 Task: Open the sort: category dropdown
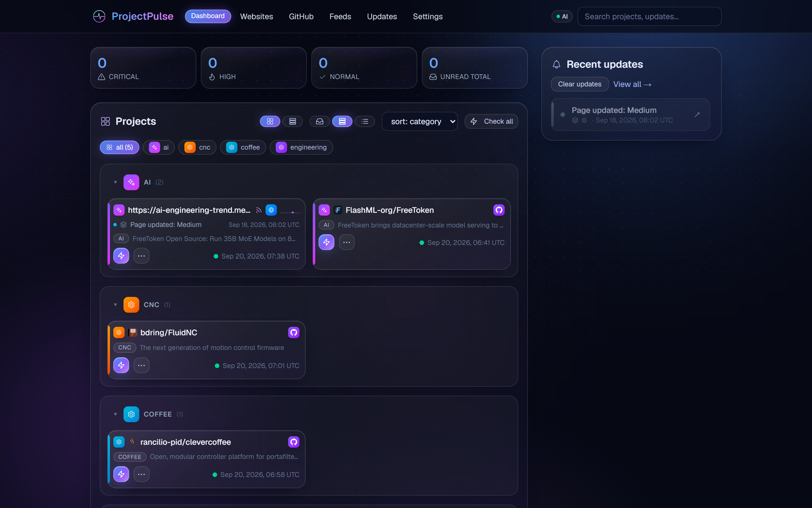pos(420,121)
